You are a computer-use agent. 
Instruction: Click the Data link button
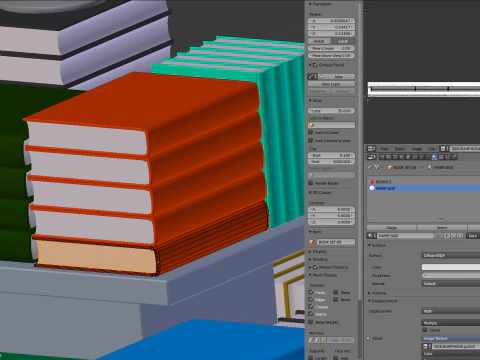473,236
